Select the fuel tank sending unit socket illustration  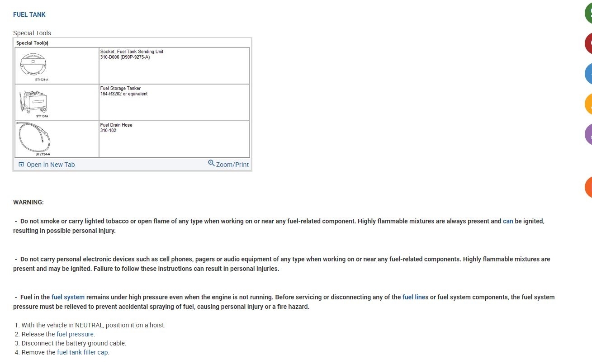click(x=33, y=65)
